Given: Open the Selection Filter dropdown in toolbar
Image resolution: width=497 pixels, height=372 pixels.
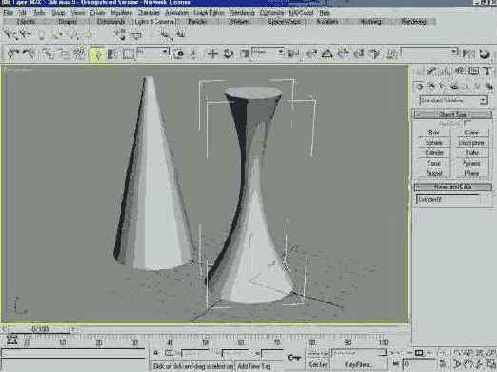Looking at the screenshot, I should pos(152,53).
